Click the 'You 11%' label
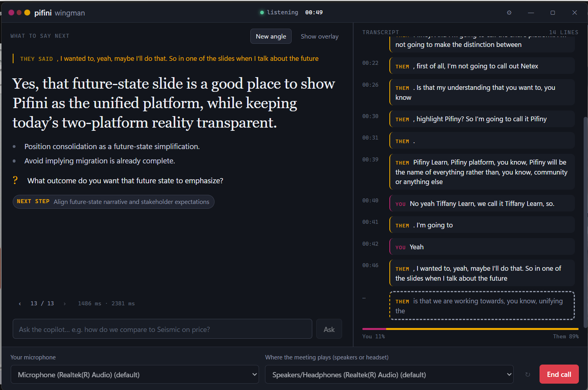 point(373,336)
